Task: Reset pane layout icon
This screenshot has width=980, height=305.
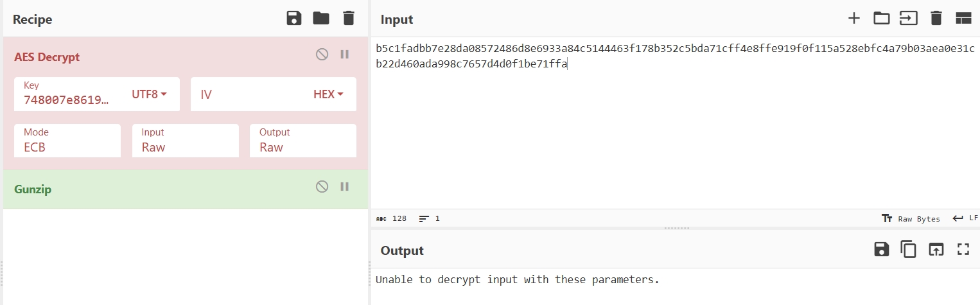Action: (963, 18)
